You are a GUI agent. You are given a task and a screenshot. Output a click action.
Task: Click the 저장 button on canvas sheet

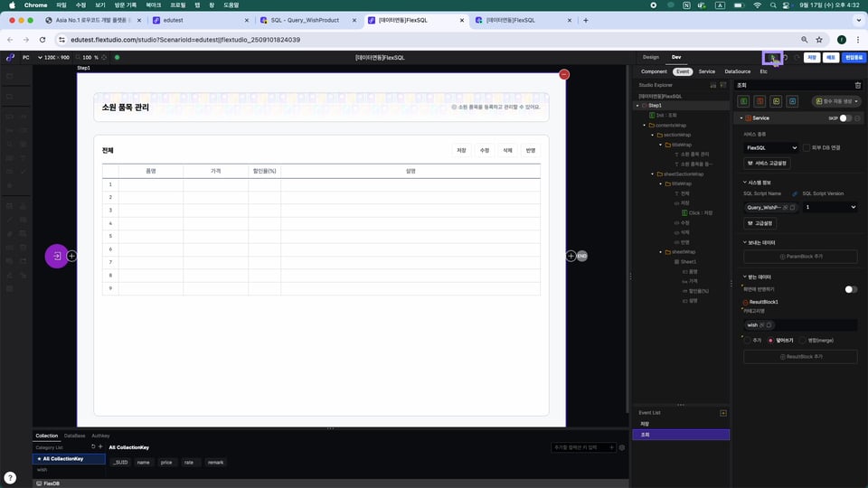point(461,151)
